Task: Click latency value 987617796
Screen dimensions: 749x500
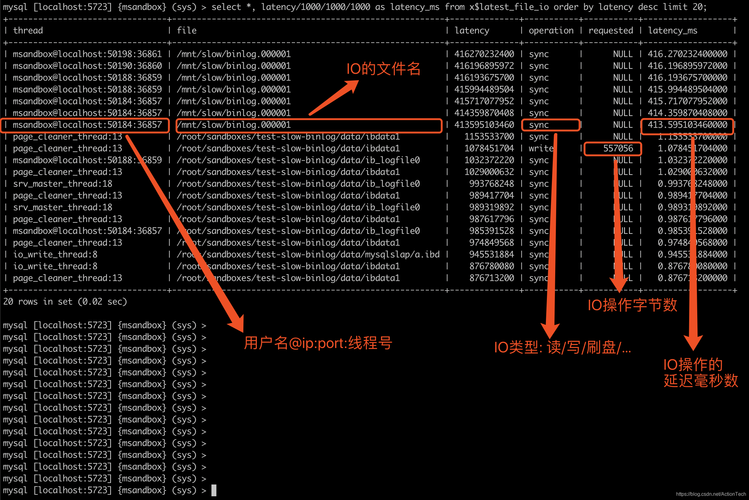Action: 492,219
